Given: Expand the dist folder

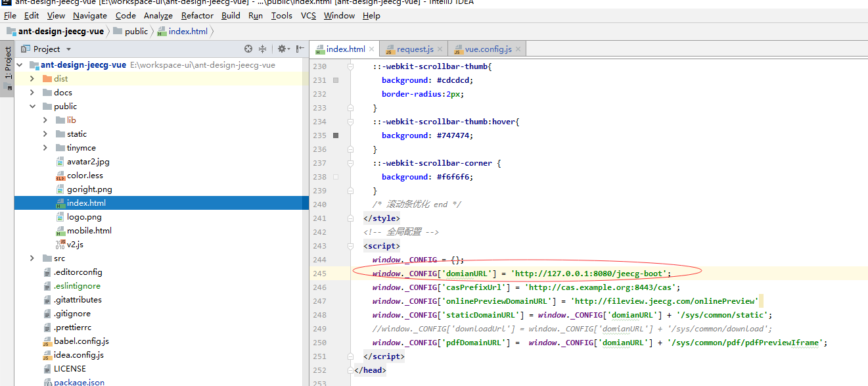Looking at the screenshot, I should point(32,79).
